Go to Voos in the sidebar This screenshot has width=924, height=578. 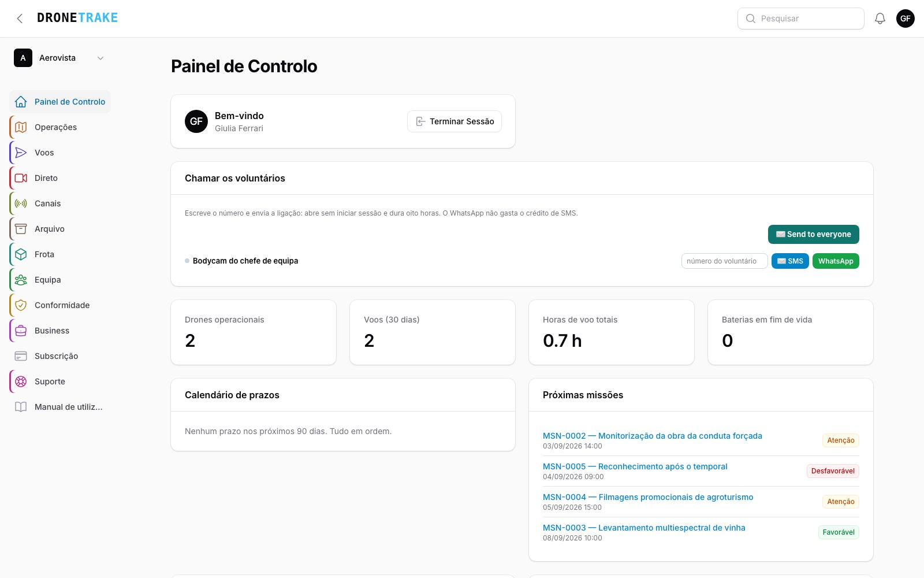tap(60, 153)
